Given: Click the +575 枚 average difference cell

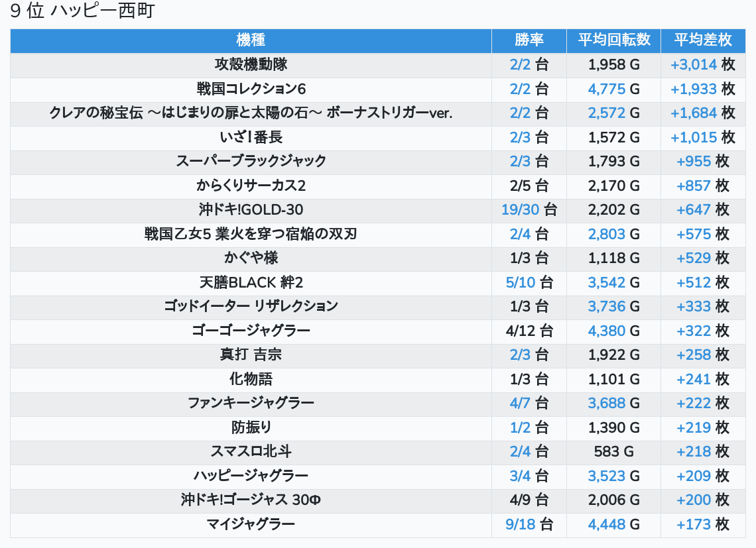Looking at the screenshot, I should coord(703,234).
